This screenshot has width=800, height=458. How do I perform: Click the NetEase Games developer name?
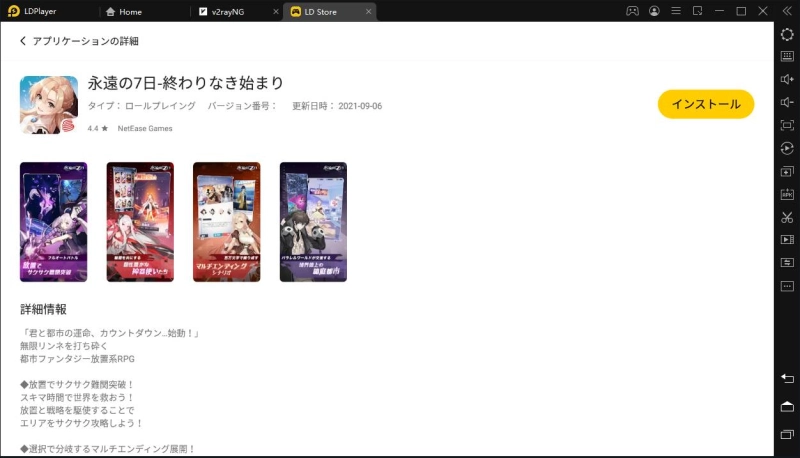145,129
